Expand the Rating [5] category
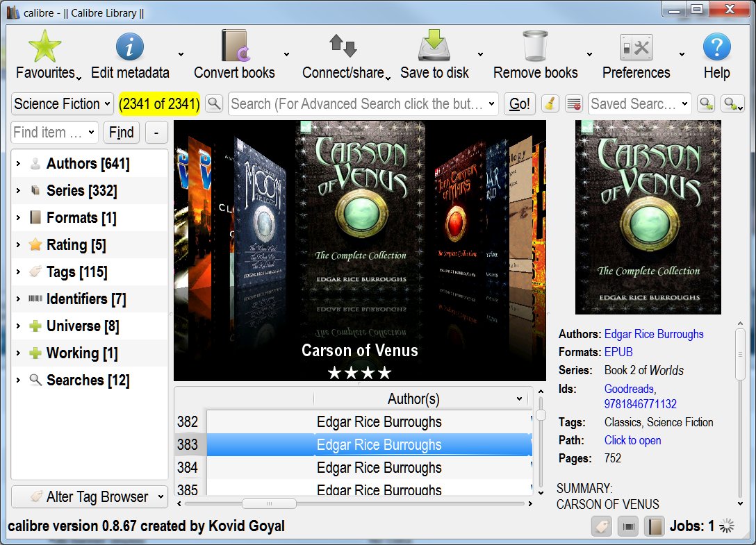756x545 pixels. pos(18,244)
